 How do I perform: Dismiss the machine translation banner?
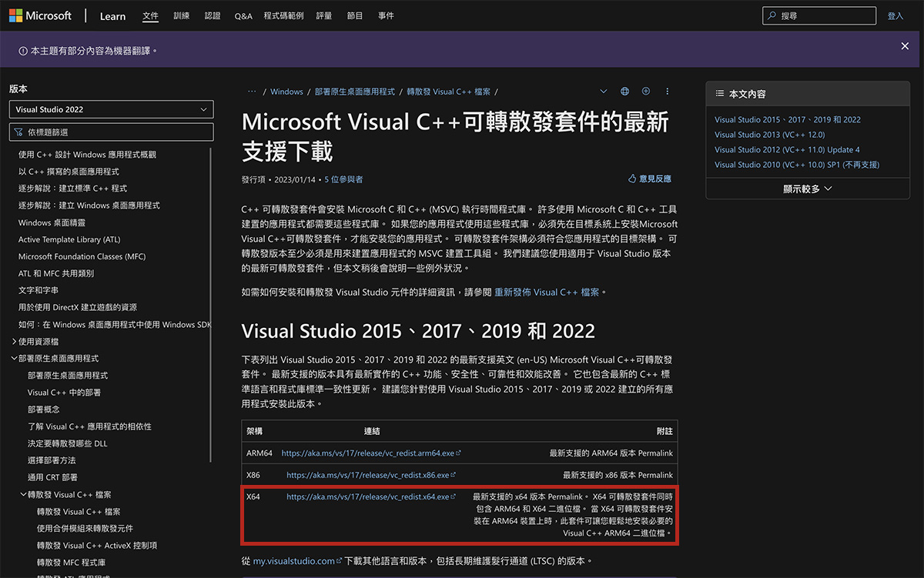pyautogui.click(x=905, y=46)
